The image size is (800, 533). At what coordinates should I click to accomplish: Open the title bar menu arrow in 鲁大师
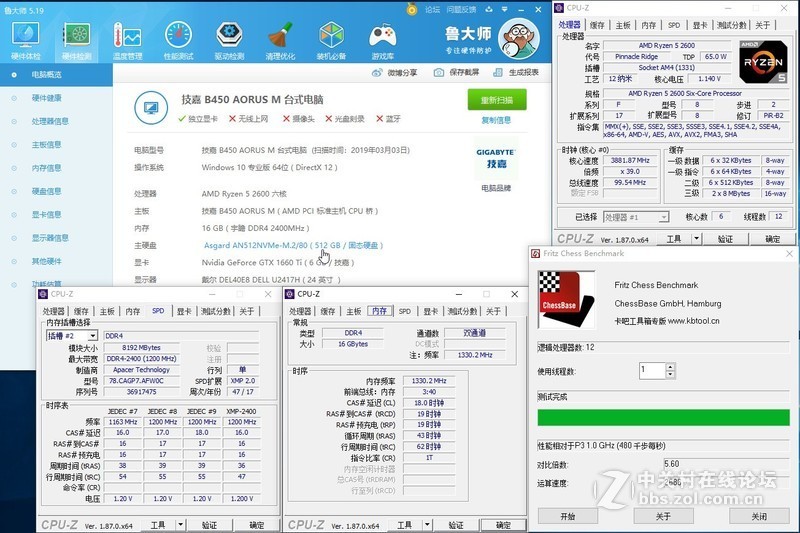tap(505, 9)
